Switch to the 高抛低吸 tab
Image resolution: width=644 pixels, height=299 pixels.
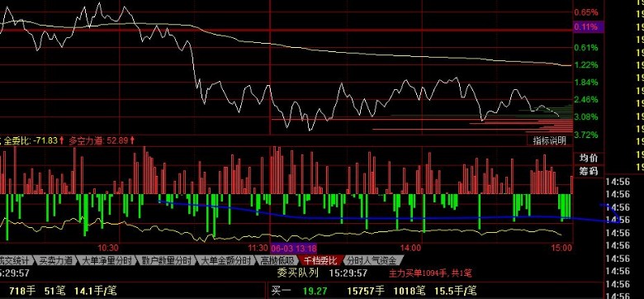[x=278, y=260]
